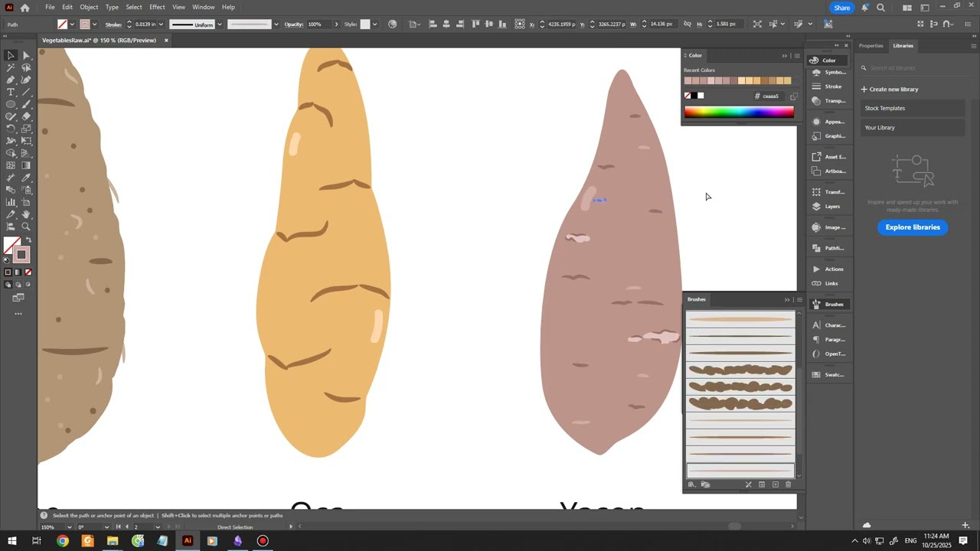Select the Lasso tool
Viewport: 980px width, 551px height.
[26, 67]
